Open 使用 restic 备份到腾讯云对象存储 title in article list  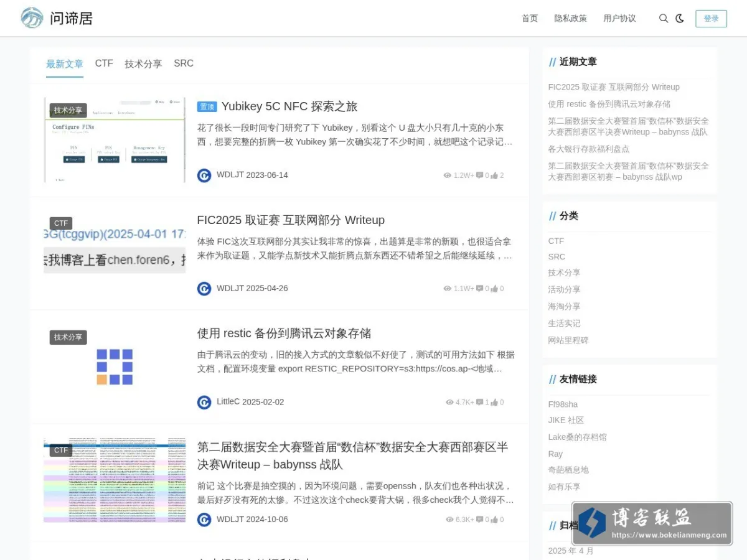pyautogui.click(x=284, y=334)
